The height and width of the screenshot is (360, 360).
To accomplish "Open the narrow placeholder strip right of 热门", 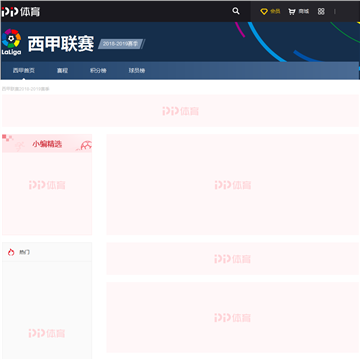I will (x=233, y=259).
